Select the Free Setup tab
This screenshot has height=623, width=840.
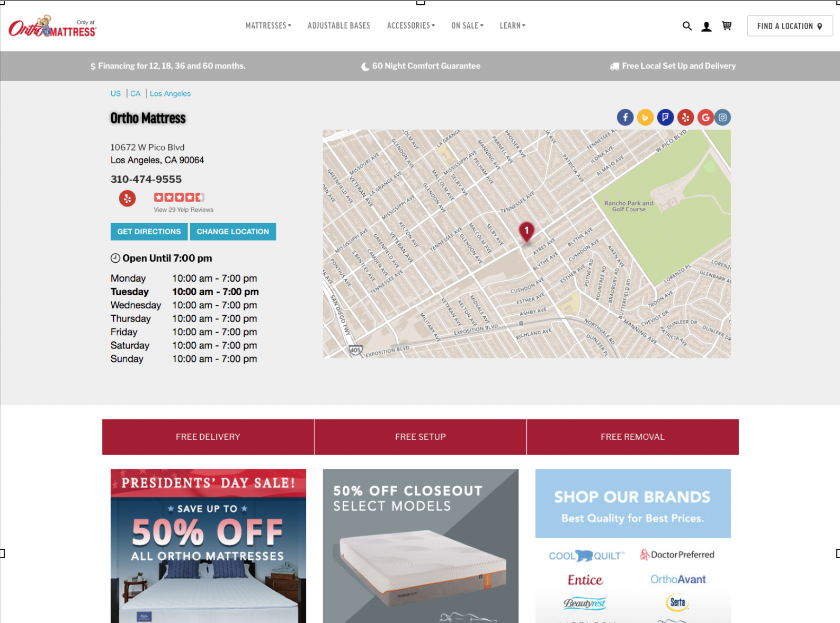(x=421, y=437)
